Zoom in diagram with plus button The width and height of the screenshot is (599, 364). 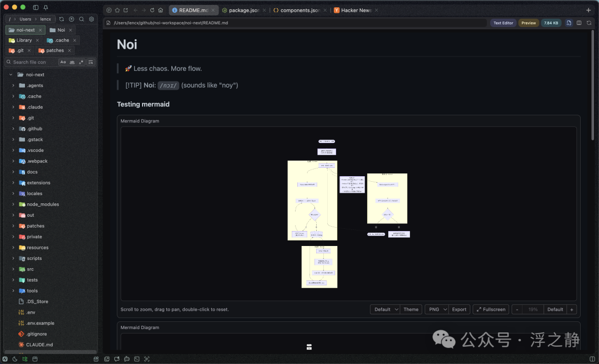coord(572,310)
